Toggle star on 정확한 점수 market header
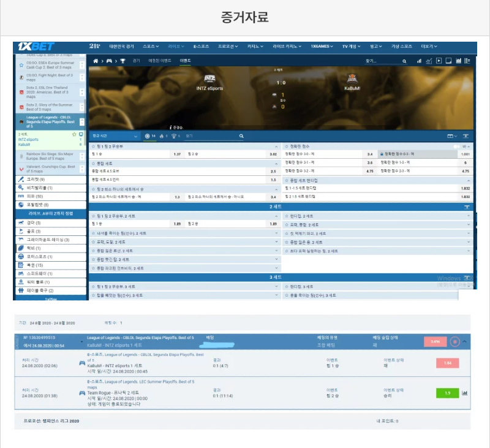This screenshot has width=490, height=448. point(287,147)
